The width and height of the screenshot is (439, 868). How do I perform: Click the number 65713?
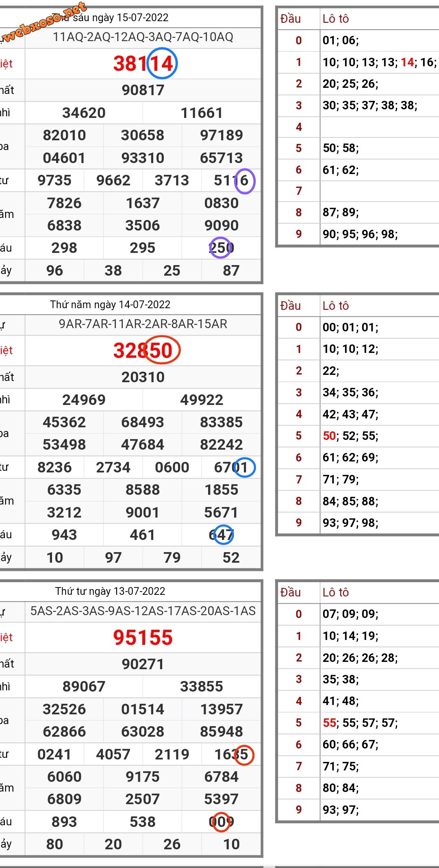[222, 158]
